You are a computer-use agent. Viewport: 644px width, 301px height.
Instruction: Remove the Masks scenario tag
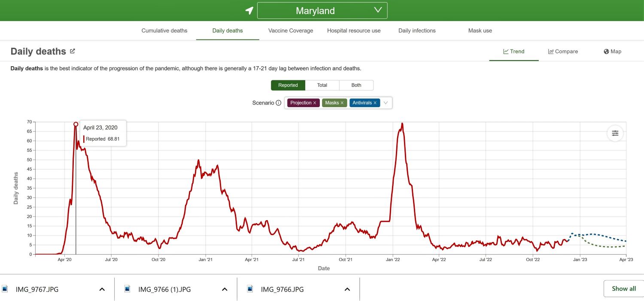coord(342,103)
